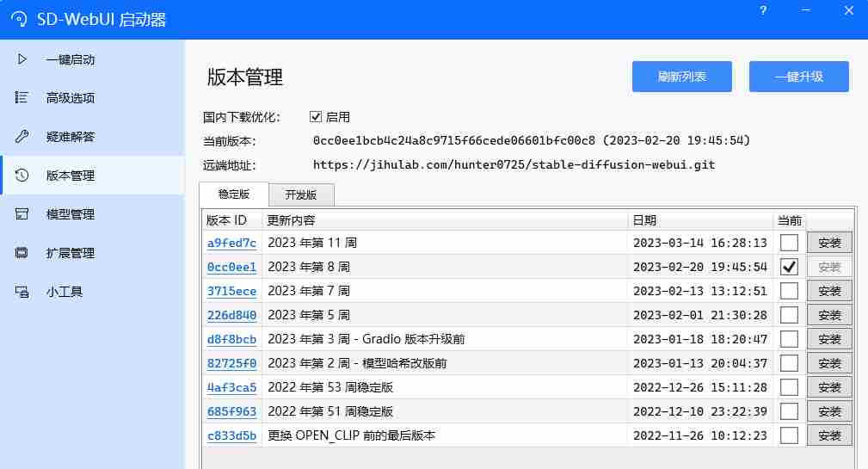This screenshot has height=469, width=868.
Task: Toggle the 国内下载优化 启用 checkbox
Action: click(x=316, y=117)
